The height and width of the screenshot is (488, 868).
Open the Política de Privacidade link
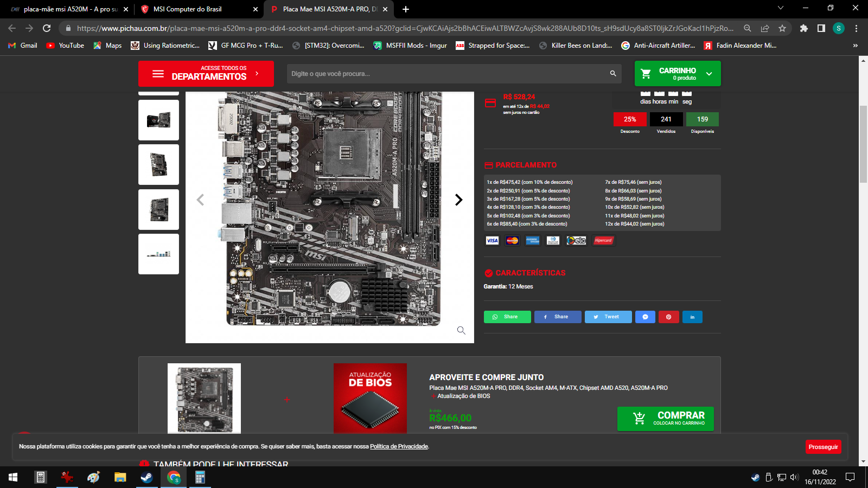pos(399,447)
